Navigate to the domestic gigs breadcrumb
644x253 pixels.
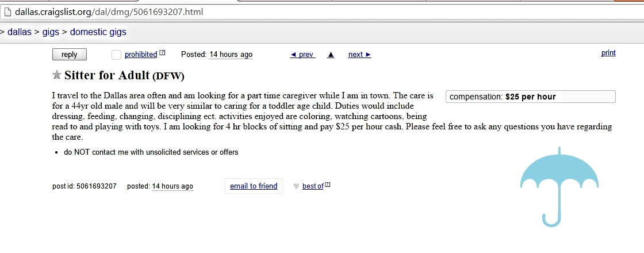pyautogui.click(x=98, y=32)
